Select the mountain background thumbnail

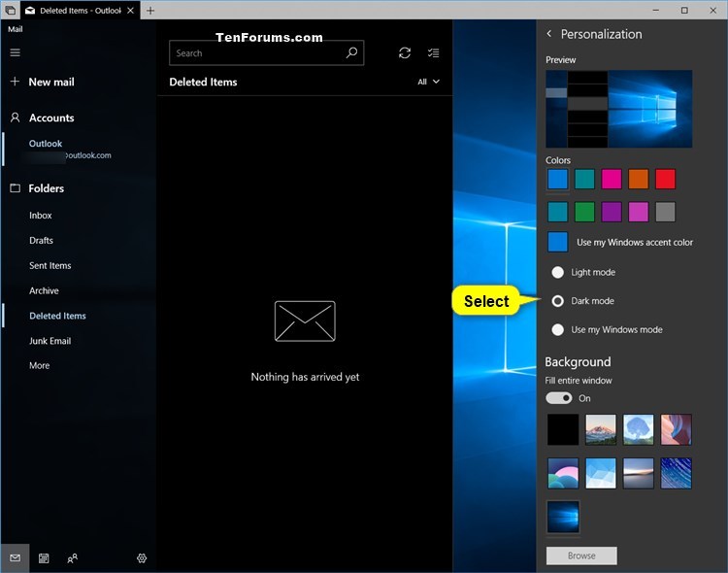[601, 430]
